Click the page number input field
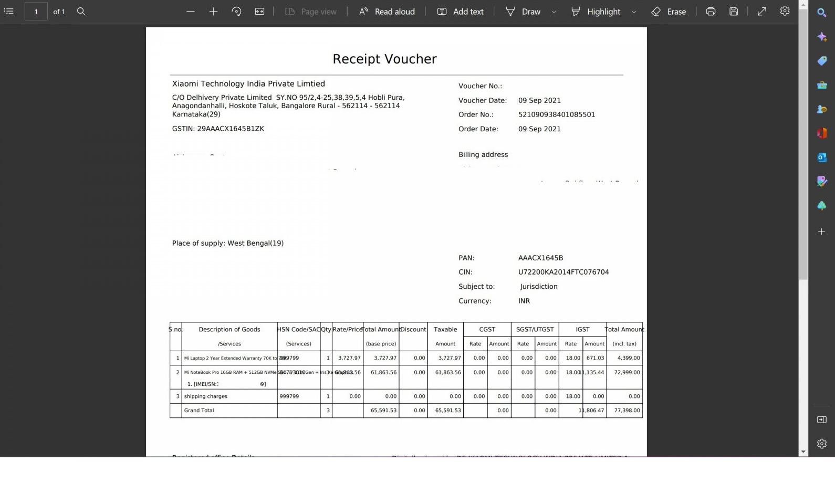 coord(36,11)
